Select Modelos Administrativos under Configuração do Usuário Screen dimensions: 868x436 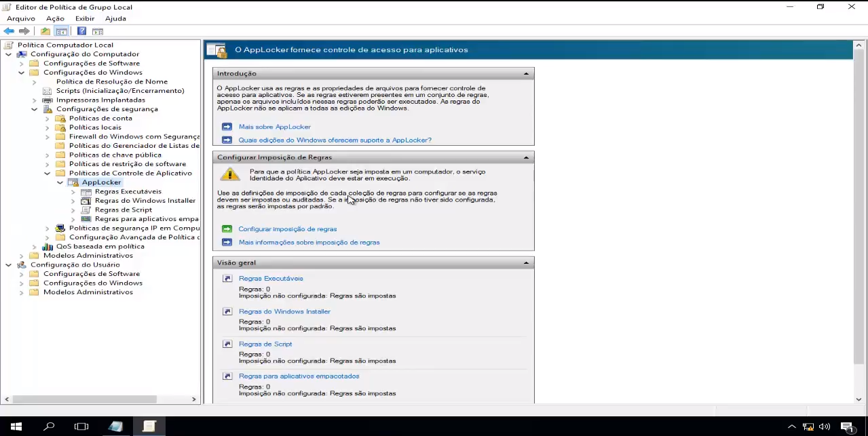[x=88, y=292]
